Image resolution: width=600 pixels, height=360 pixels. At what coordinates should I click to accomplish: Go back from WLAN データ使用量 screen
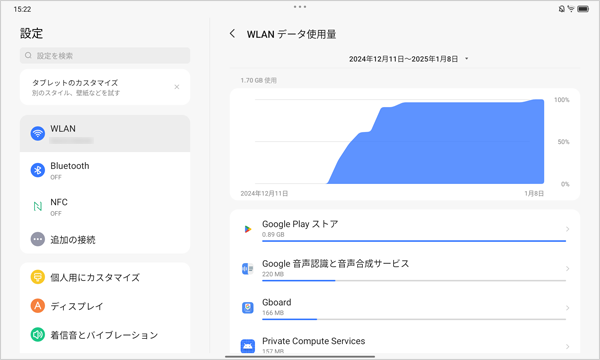pyautogui.click(x=232, y=34)
